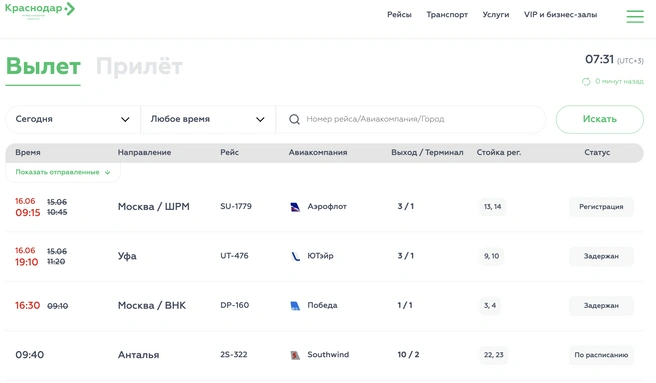Click check-in counters 13, 14
The height and width of the screenshot is (383, 656).
pos(492,207)
